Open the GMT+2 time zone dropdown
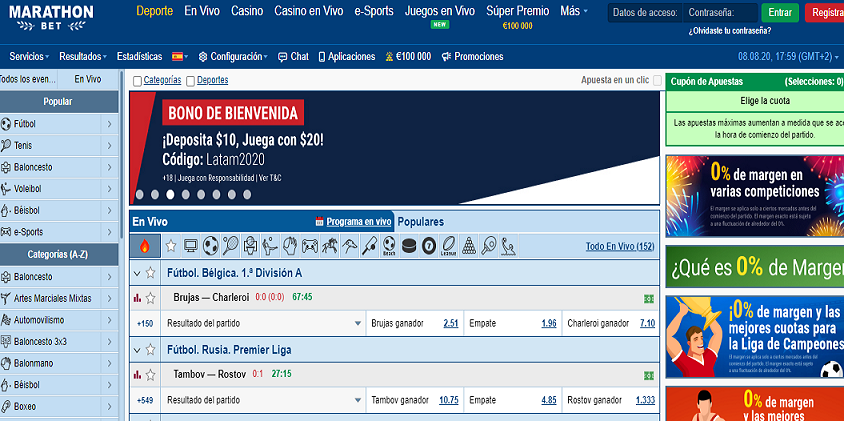This screenshot has height=421, width=844. click(x=788, y=57)
